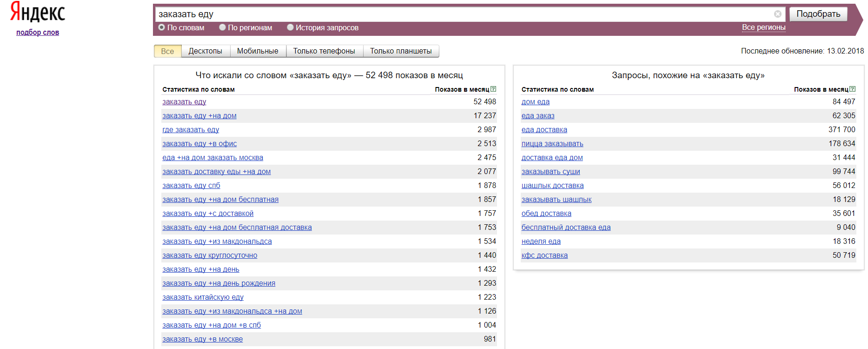This screenshot has width=868, height=349.
Task: Click the count '17 237' in the left table
Action: pos(485,115)
